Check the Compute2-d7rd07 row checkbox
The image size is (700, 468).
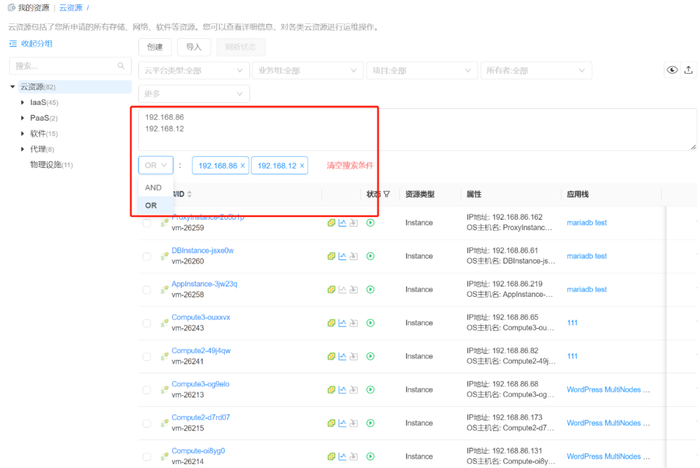point(146,423)
